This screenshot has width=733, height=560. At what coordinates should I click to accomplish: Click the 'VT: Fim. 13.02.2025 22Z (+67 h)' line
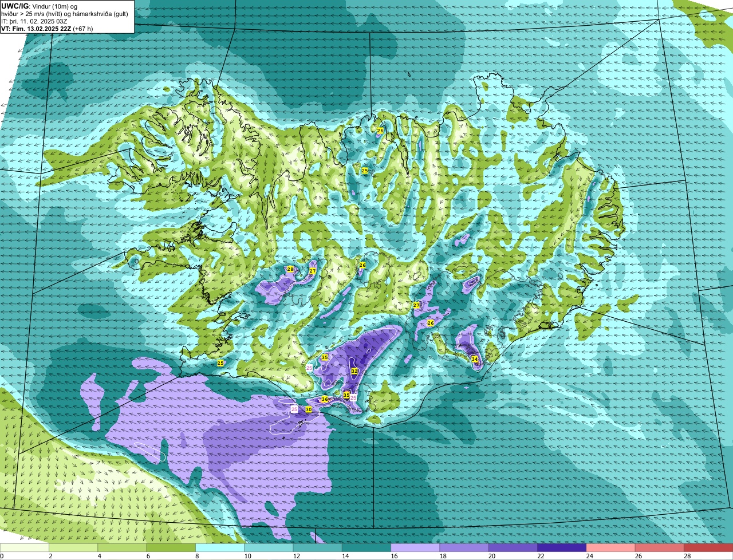tap(47, 28)
